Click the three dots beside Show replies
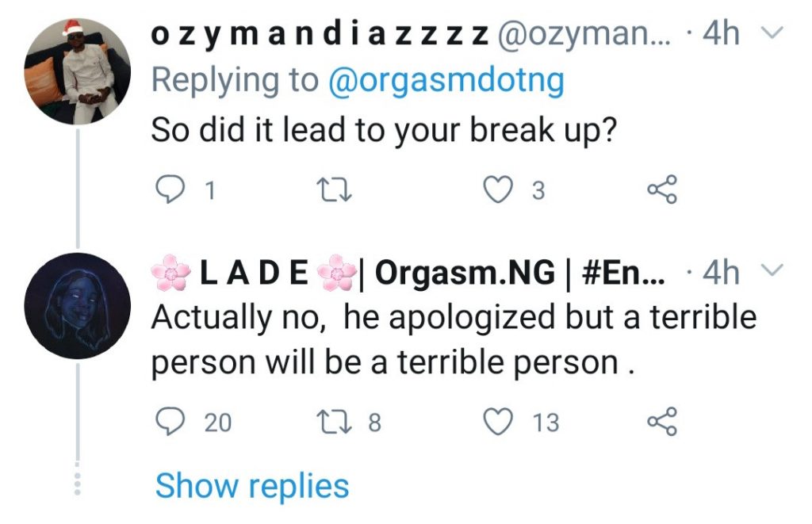812x524 pixels. click(77, 482)
